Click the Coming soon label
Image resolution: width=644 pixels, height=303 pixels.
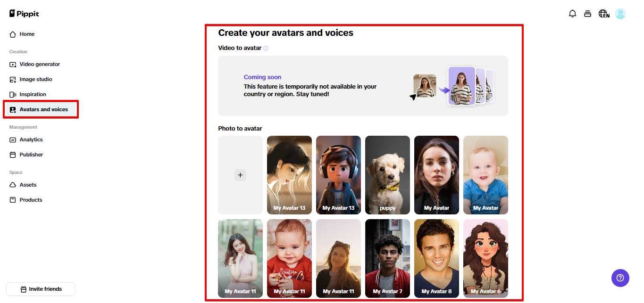pos(262,77)
